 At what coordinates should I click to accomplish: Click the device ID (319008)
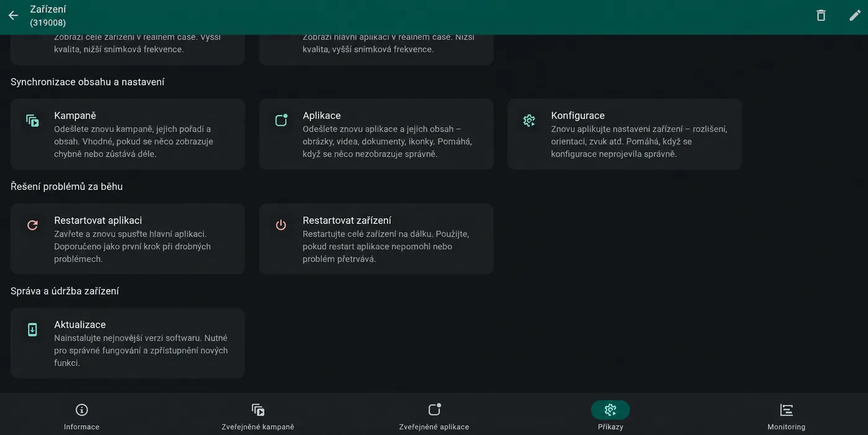[48, 23]
